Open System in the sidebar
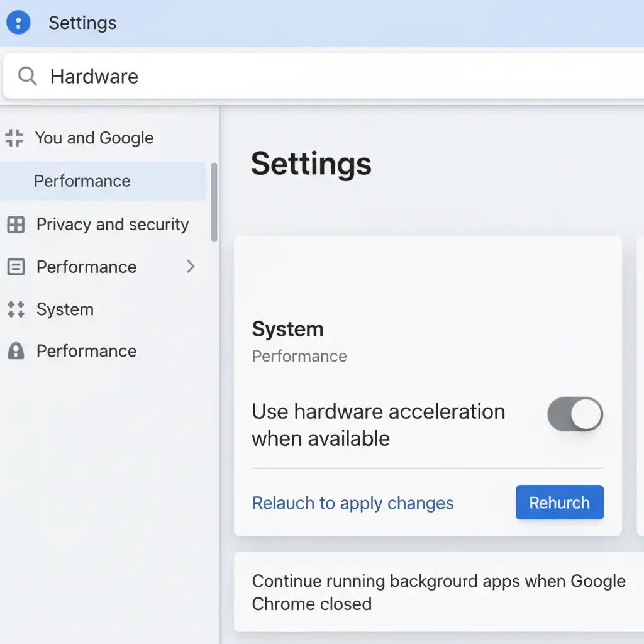This screenshot has height=644, width=644. pos(65,309)
